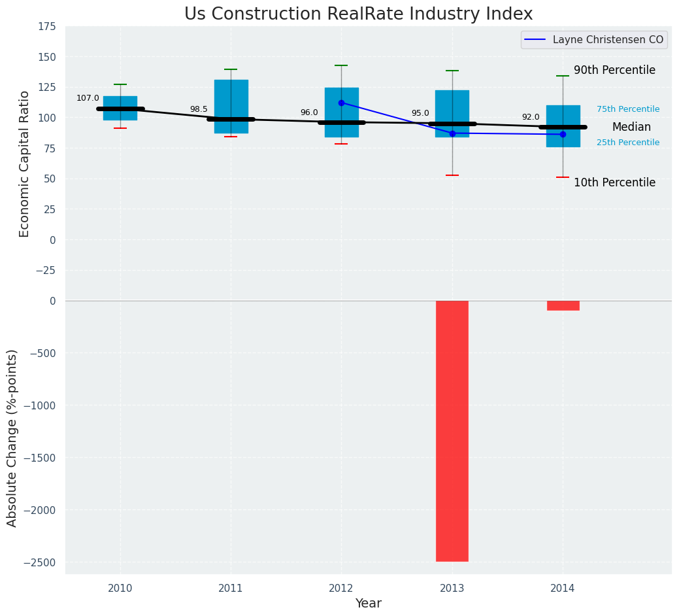Click the x-axis tick label '2014'
Viewport: 679px width, 616px height.
(563, 589)
